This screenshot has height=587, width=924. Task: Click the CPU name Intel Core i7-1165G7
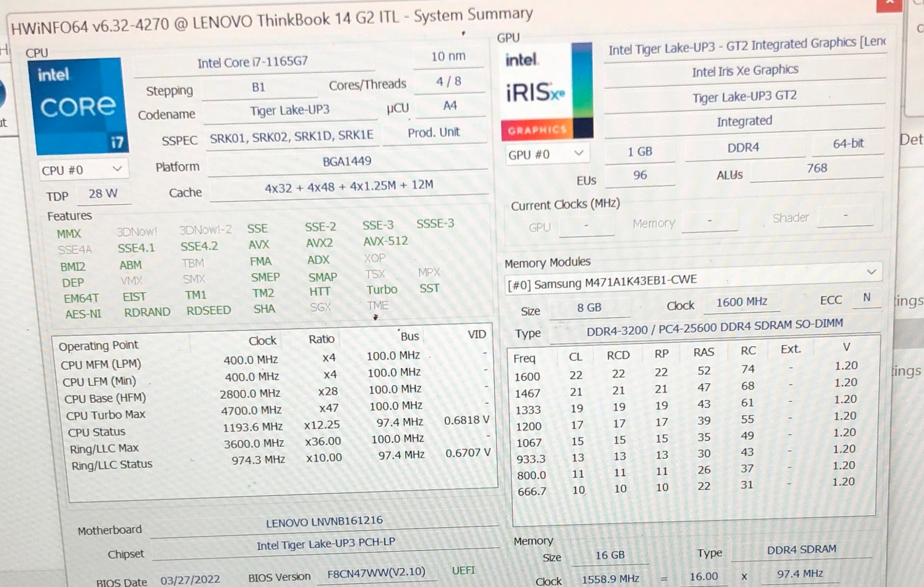(x=252, y=62)
